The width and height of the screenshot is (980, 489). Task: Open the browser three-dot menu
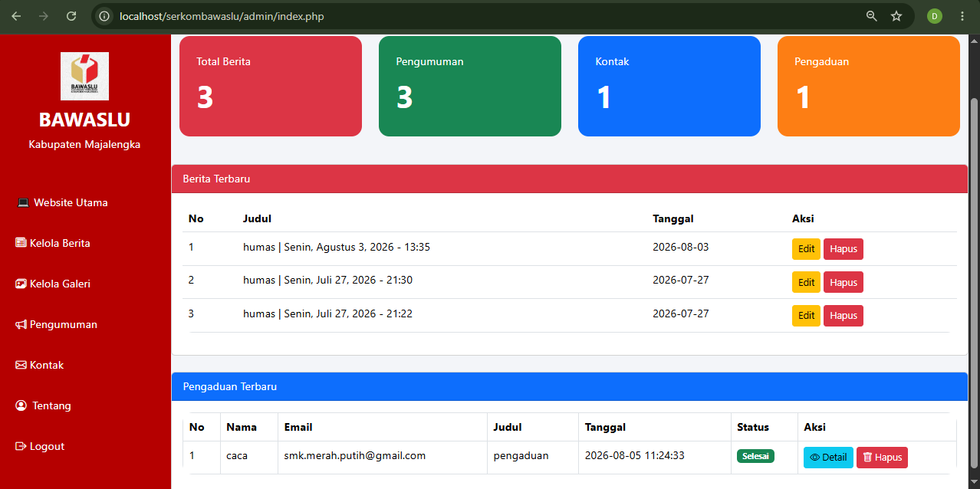coord(962,16)
